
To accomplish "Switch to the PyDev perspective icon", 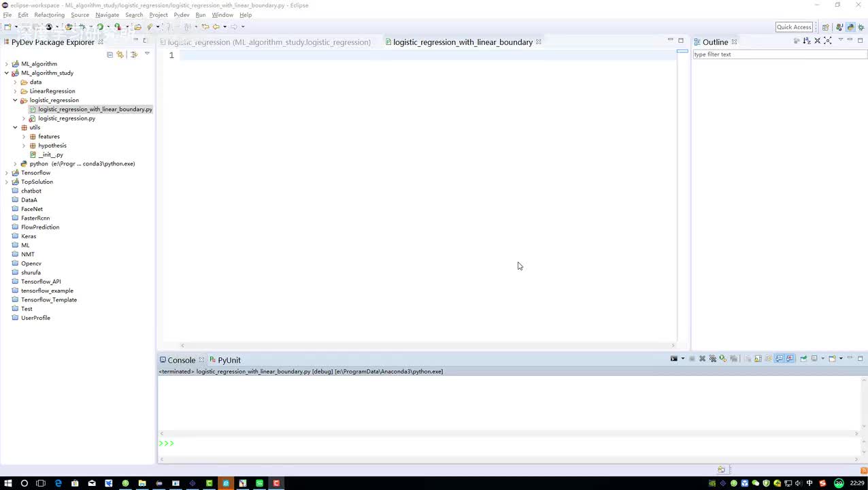I will pos(850,27).
